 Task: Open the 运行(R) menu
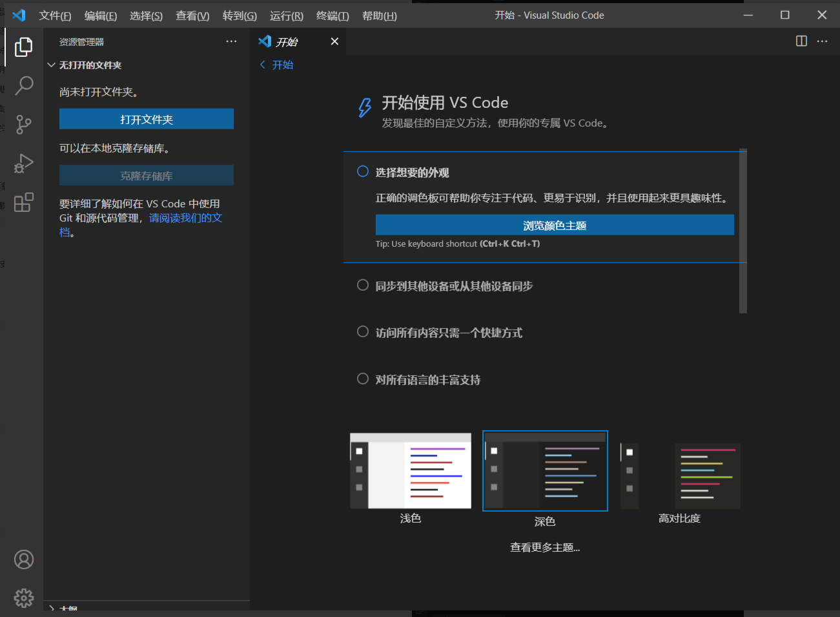(287, 16)
